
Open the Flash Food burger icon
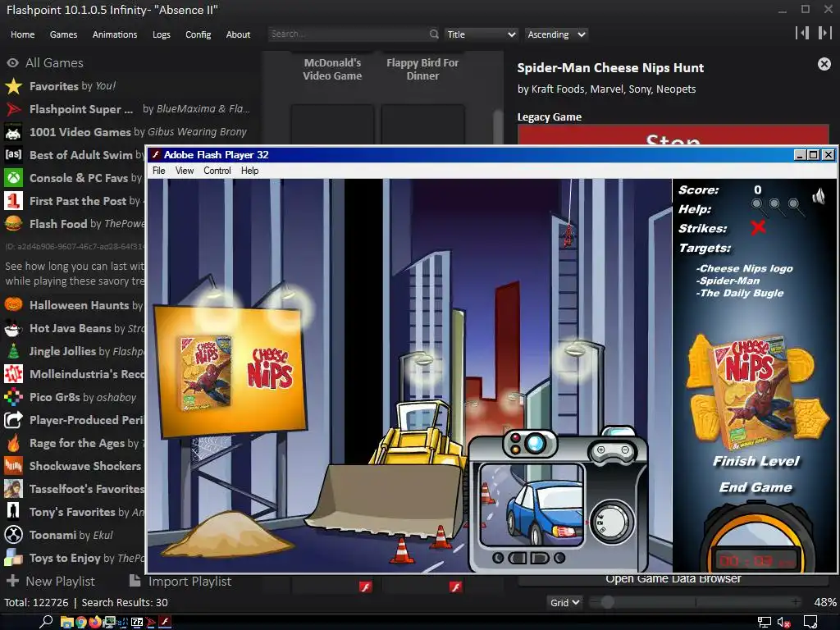click(x=13, y=223)
